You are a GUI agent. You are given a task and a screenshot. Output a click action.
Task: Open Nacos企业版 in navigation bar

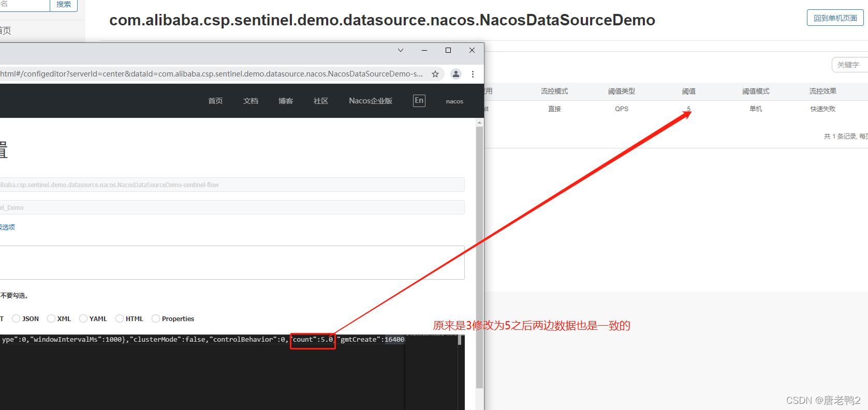(371, 101)
